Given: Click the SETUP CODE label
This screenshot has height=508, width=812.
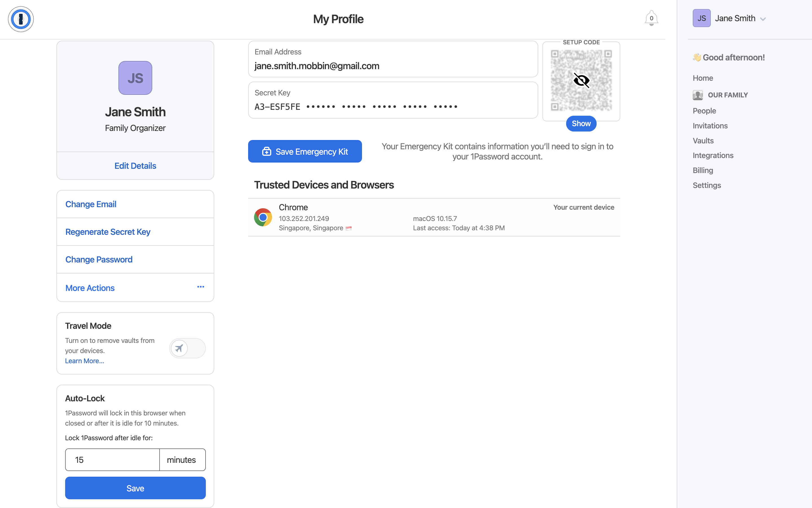Looking at the screenshot, I should [581, 42].
